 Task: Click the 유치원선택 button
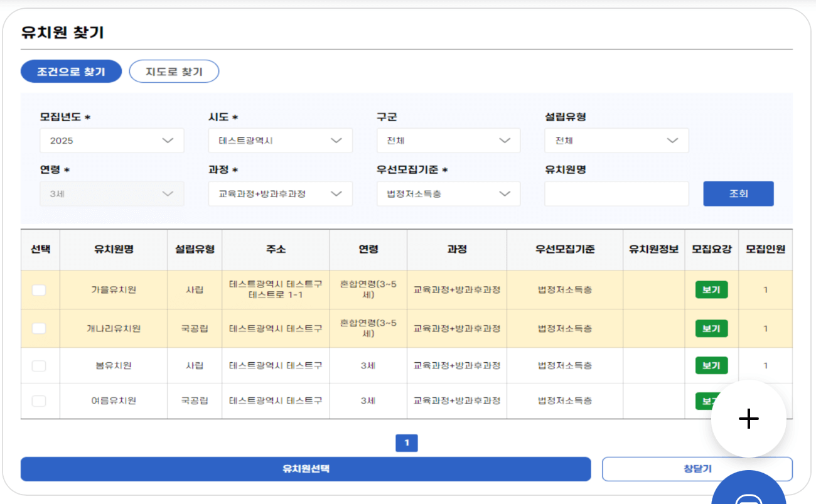(306, 469)
